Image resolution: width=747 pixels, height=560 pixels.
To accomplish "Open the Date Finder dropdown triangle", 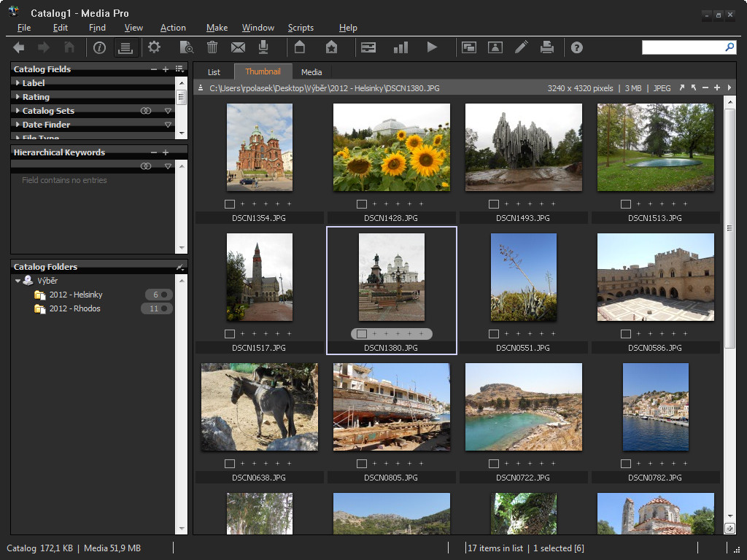I will tap(168, 124).
